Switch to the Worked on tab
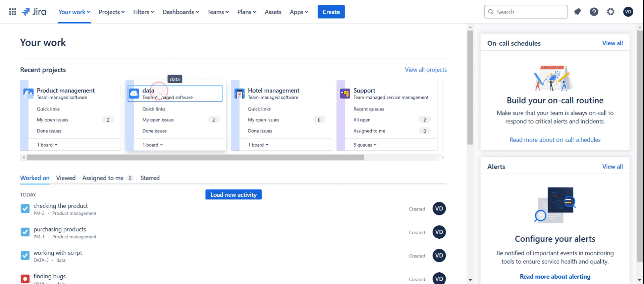Screen dimensions: 644x284 [35, 178]
